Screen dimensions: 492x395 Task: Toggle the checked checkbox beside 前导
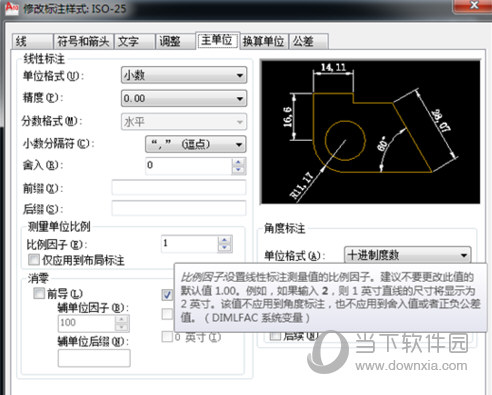(x=167, y=295)
